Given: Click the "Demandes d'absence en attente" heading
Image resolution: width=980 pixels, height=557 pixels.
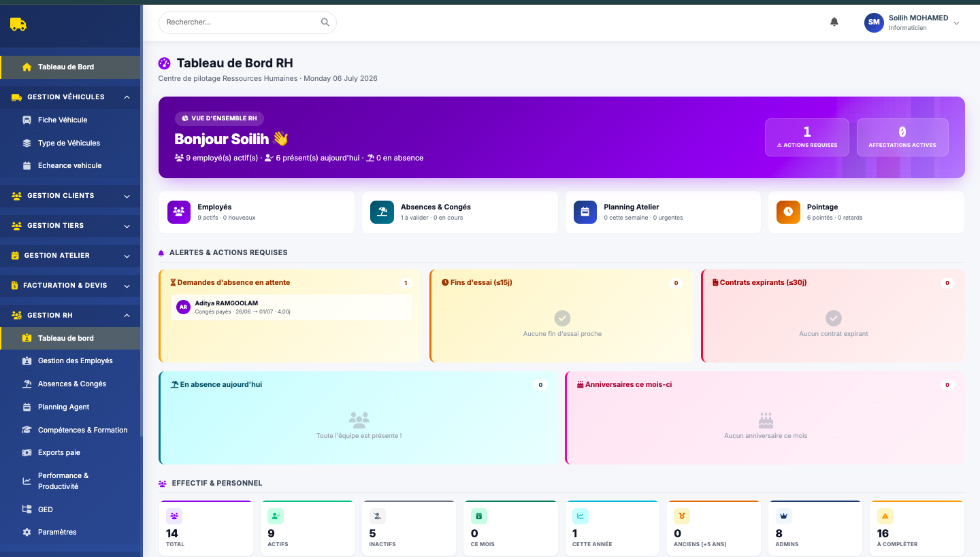Looking at the screenshot, I should 233,282.
